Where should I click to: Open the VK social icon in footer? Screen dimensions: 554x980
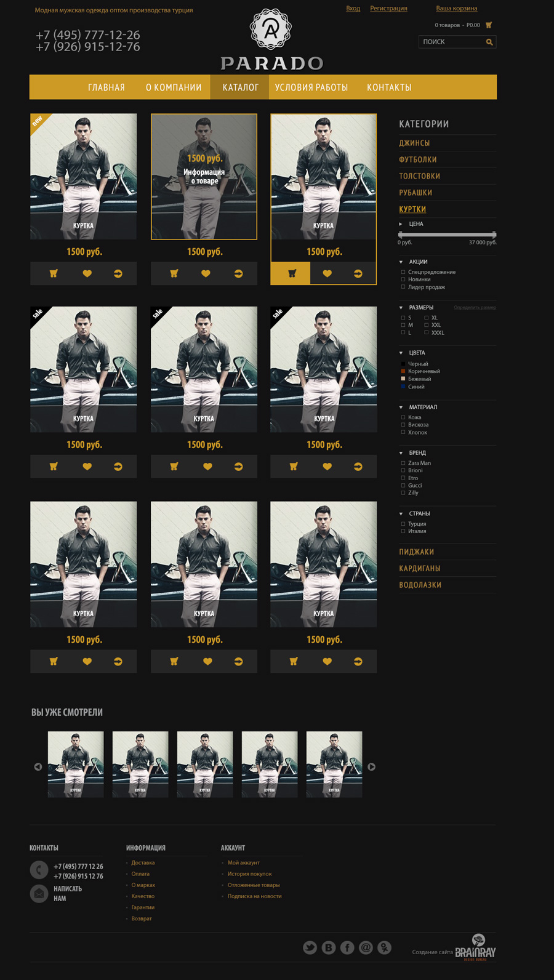[x=329, y=947]
